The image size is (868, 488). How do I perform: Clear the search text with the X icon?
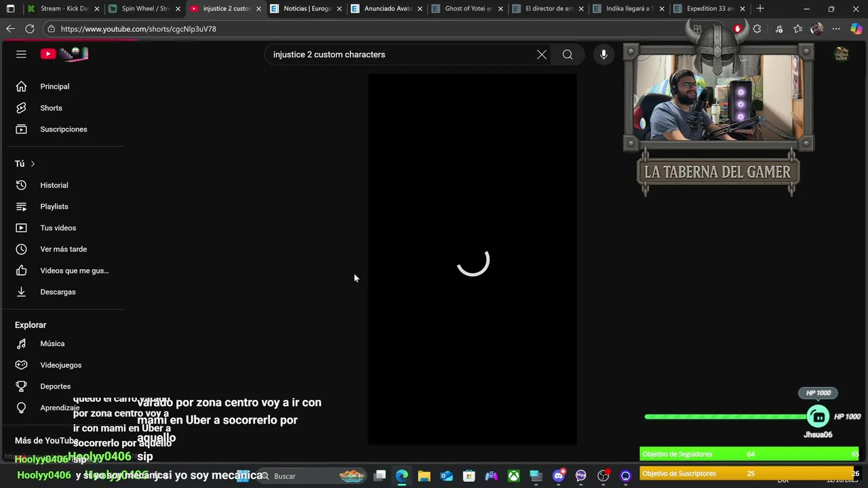[x=542, y=54]
